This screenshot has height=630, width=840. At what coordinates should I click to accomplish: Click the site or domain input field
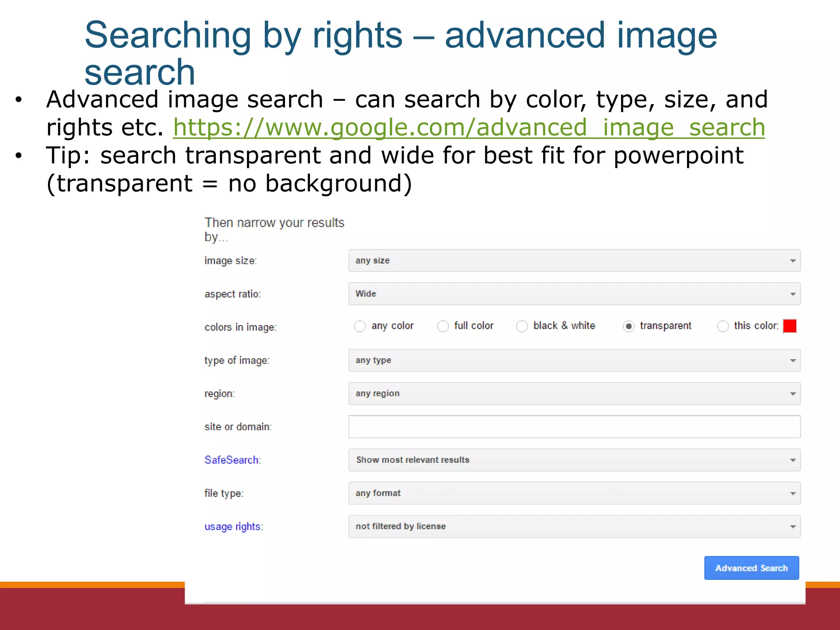pyautogui.click(x=574, y=427)
